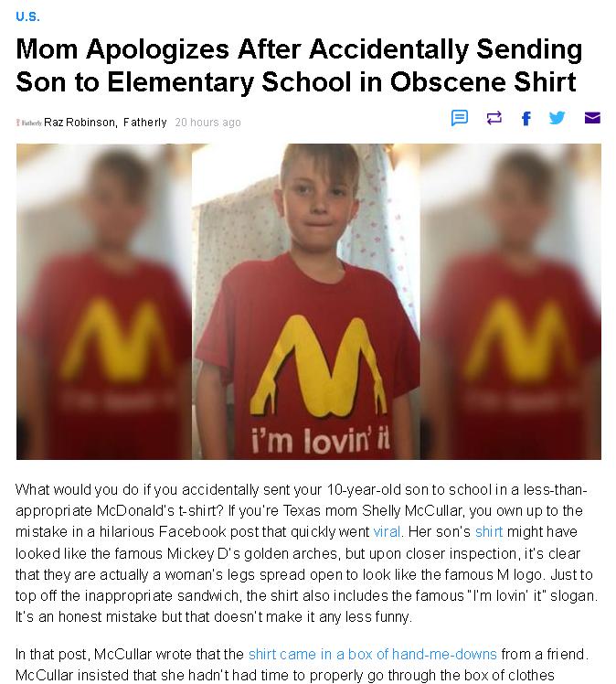Image resolution: width=616 pixels, height=684 pixels.
Task: Share the article via Twitter bird icon
Action: (x=557, y=118)
